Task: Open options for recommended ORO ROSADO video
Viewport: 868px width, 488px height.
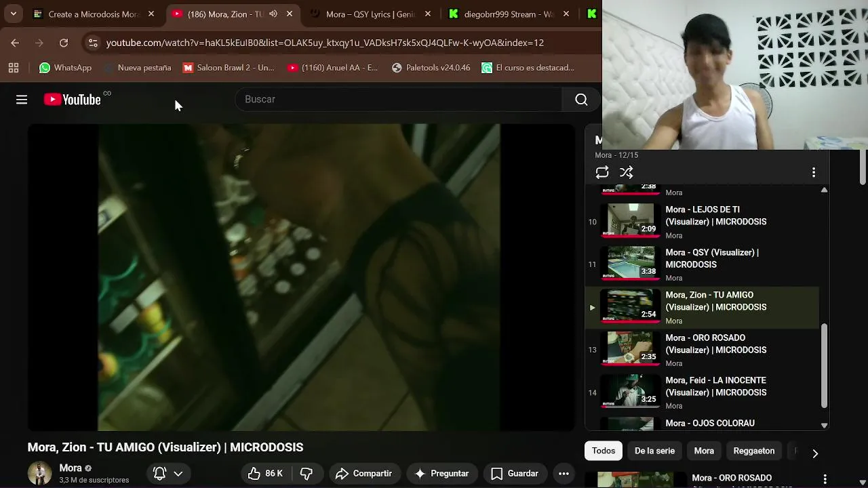Action: tap(825, 480)
